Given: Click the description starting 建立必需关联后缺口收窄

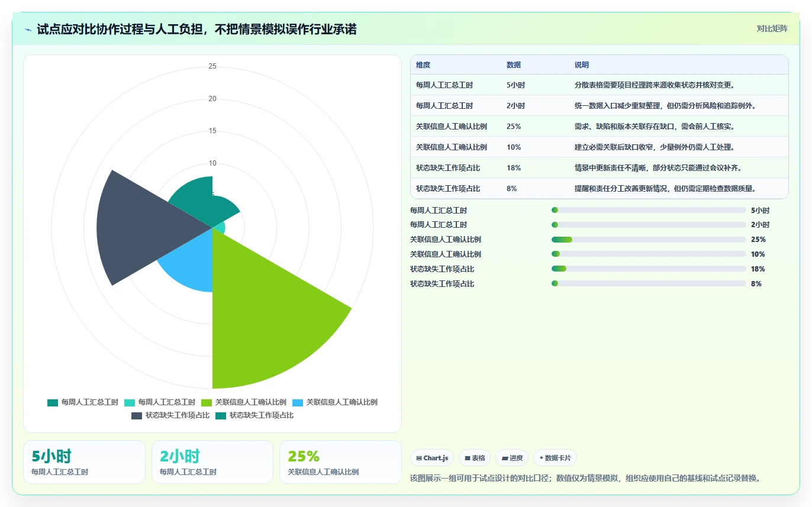Looking at the screenshot, I should (655, 147).
